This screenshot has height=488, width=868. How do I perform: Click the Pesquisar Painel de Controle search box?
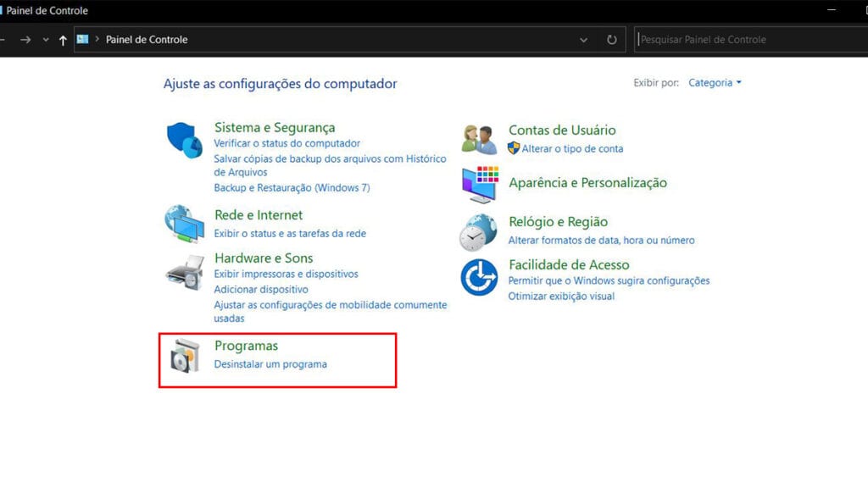pyautogui.click(x=751, y=39)
